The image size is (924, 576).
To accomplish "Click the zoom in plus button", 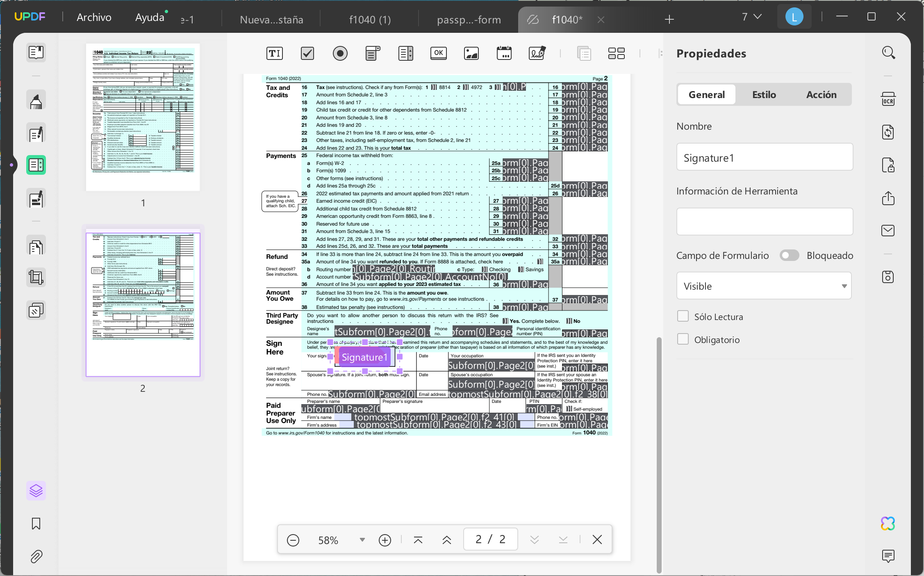I will pos(385,540).
